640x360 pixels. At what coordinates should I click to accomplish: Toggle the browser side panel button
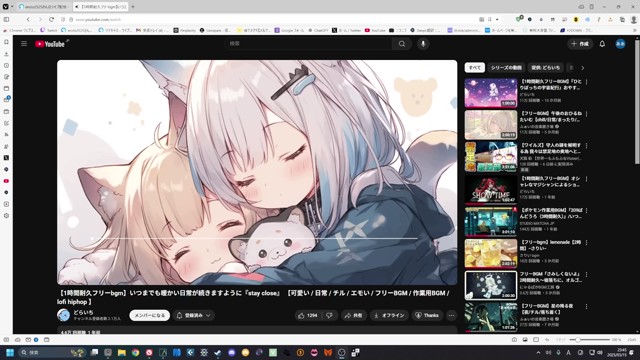6,19
